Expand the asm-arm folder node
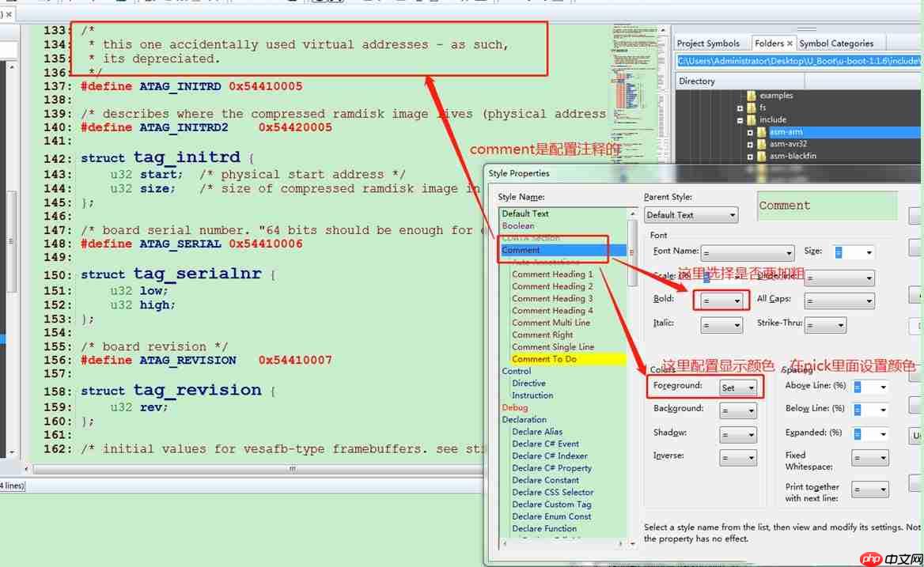924x567 pixels. [750, 133]
